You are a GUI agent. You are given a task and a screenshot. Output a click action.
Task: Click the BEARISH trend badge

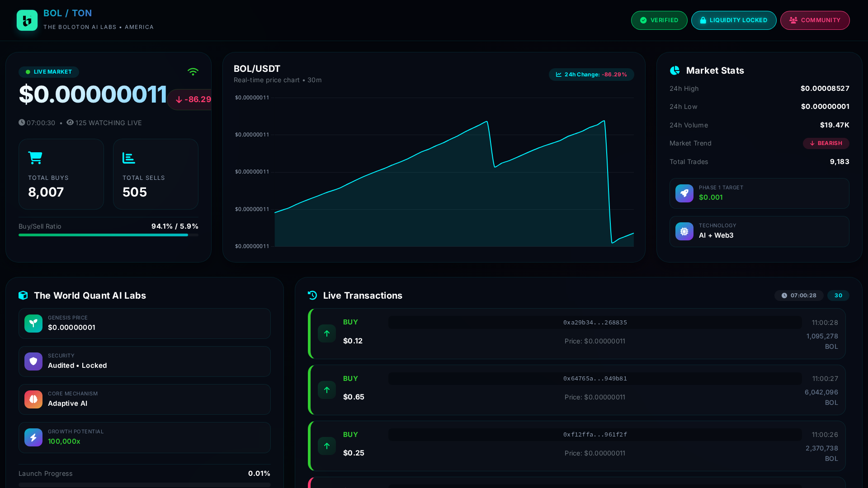tap(826, 143)
